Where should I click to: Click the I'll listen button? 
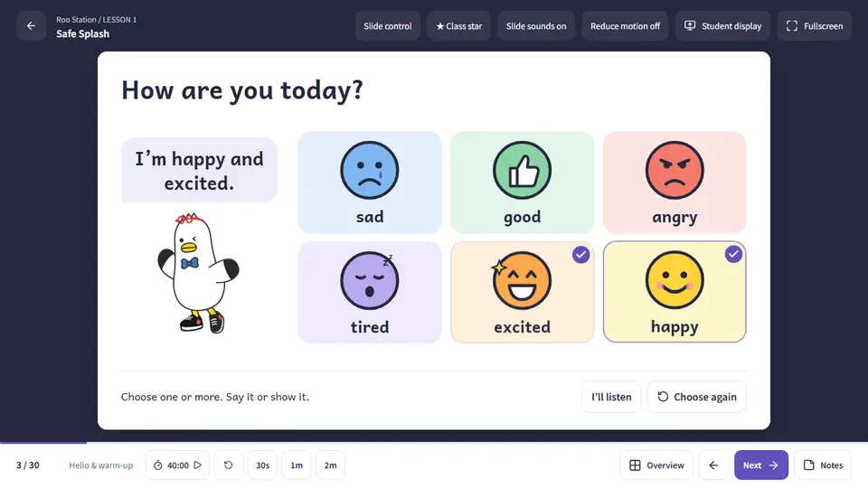coord(611,397)
